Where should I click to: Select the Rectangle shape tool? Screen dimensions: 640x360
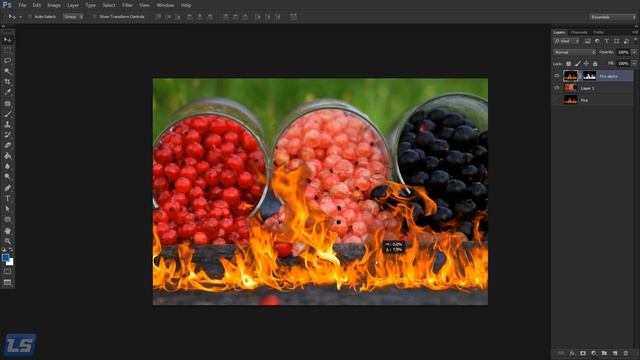pos(7,220)
